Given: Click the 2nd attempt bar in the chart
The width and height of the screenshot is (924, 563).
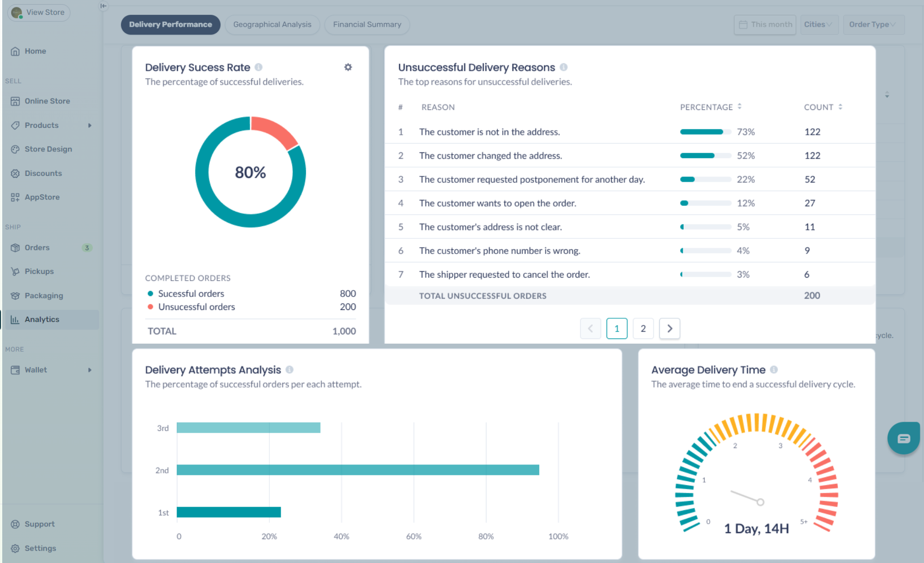Looking at the screenshot, I should pyautogui.click(x=358, y=470).
